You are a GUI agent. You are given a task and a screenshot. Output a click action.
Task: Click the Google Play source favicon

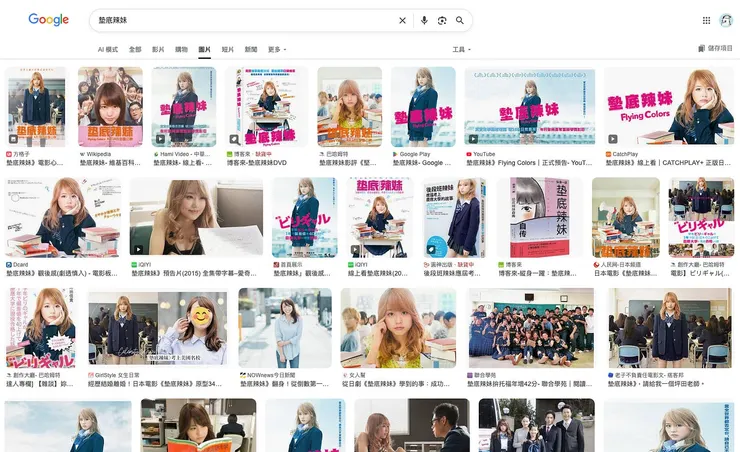pyautogui.click(x=395, y=154)
